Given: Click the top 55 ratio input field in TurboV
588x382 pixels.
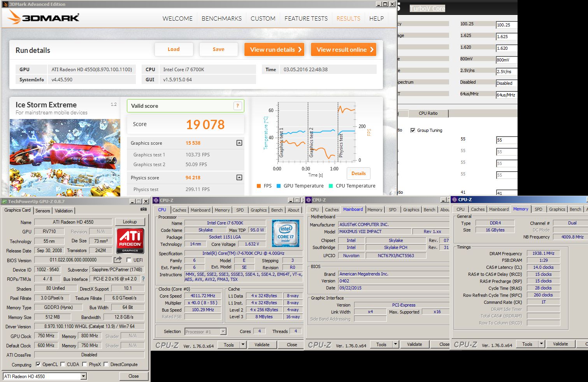Looking at the screenshot, I should click(506, 140).
